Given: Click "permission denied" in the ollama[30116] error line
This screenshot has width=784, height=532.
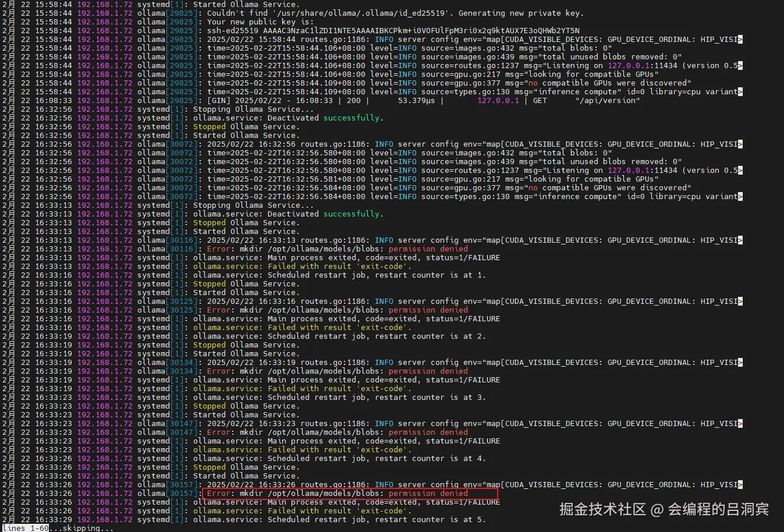Looking at the screenshot, I should coord(428,249).
